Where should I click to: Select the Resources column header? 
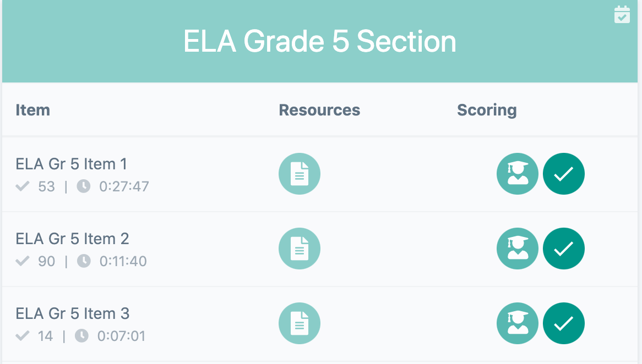(x=319, y=110)
